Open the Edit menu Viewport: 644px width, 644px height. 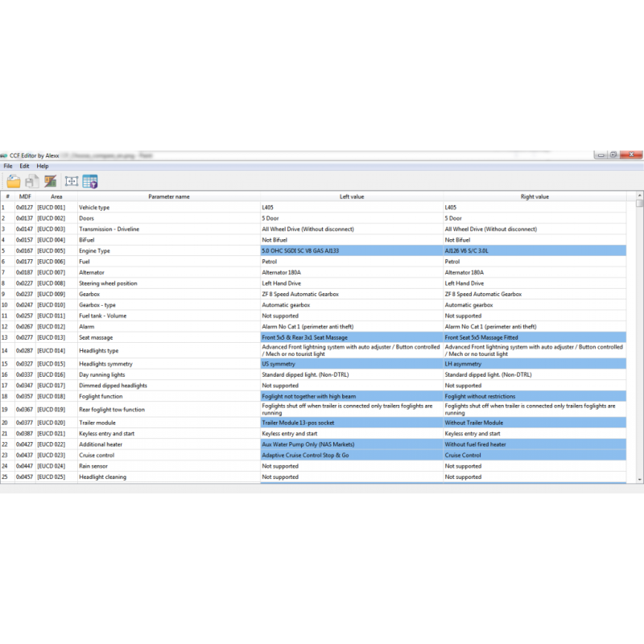tap(23, 166)
